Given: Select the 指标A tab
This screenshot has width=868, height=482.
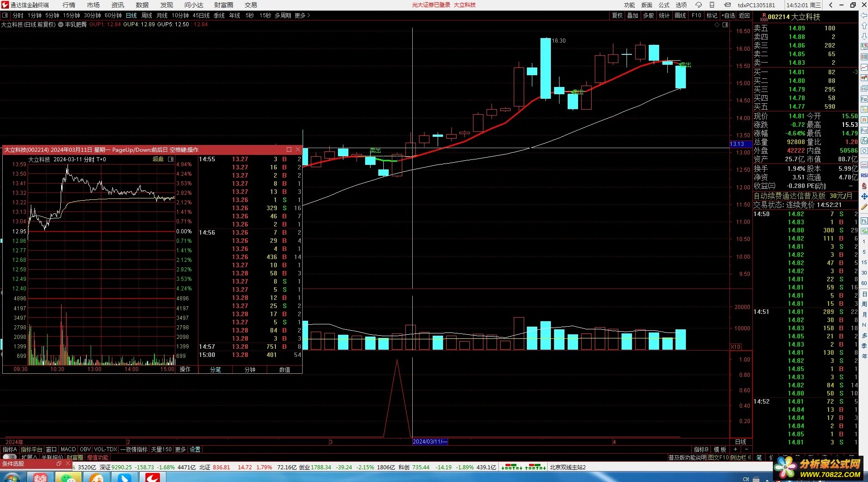Looking at the screenshot, I should point(10,449).
